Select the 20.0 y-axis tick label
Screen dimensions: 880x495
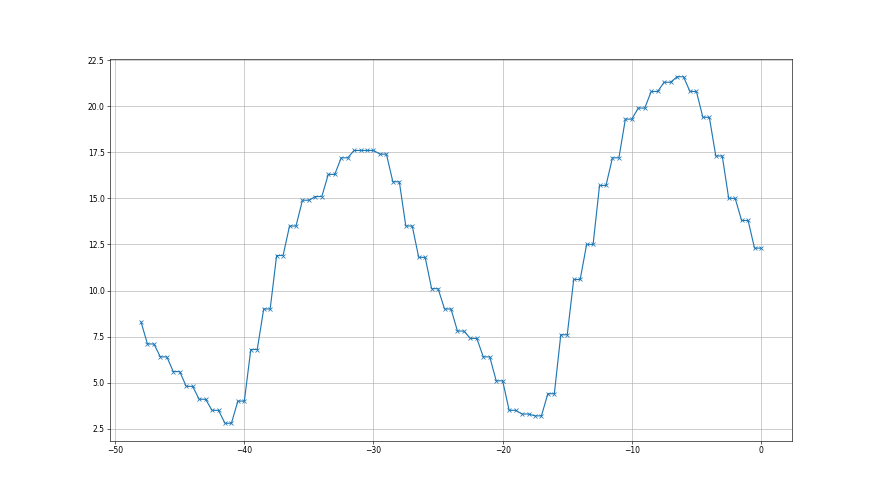[95, 107]
